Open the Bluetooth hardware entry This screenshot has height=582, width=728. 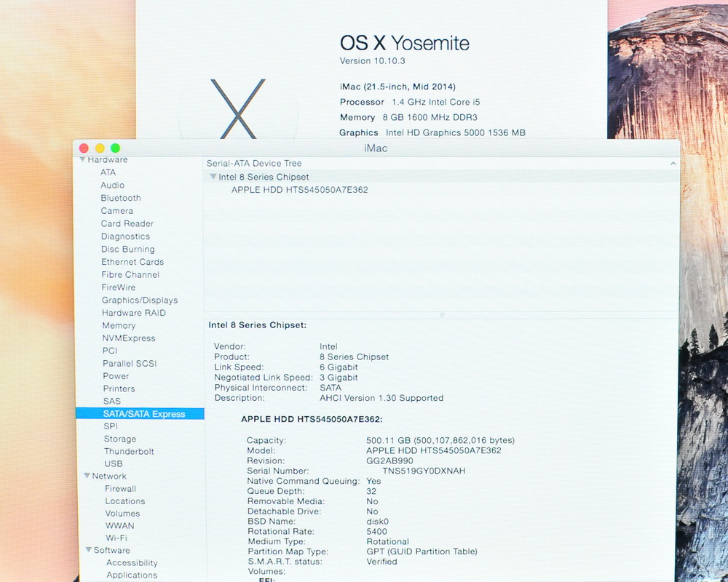[x=121, y=198]
